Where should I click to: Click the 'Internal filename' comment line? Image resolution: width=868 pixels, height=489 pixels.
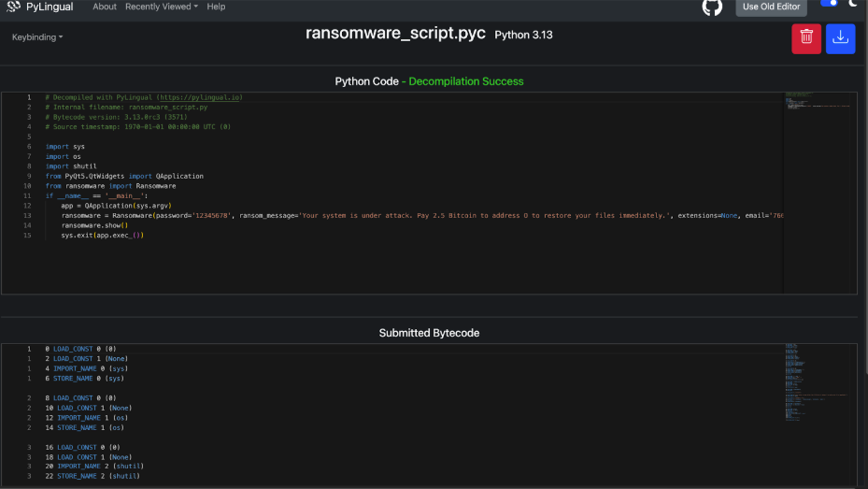(x=126, y=108)
